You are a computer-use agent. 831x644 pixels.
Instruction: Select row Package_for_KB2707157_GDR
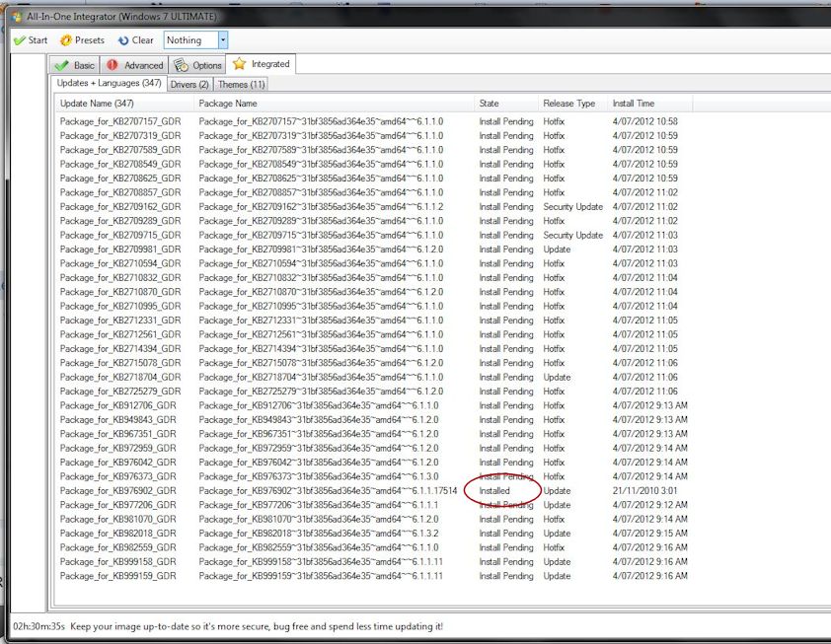[374, 121]
